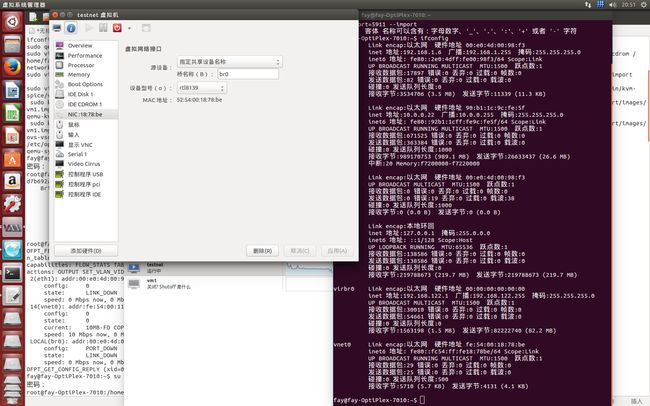Switch to fullscreen console icon
Screen dimensions: 650x406
pos(146,28)
